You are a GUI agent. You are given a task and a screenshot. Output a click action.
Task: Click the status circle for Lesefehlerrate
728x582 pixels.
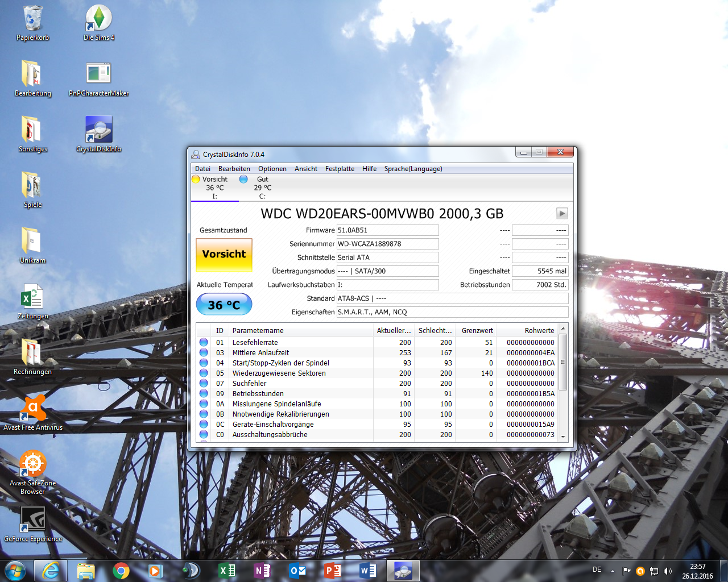(x=204, y=342)
